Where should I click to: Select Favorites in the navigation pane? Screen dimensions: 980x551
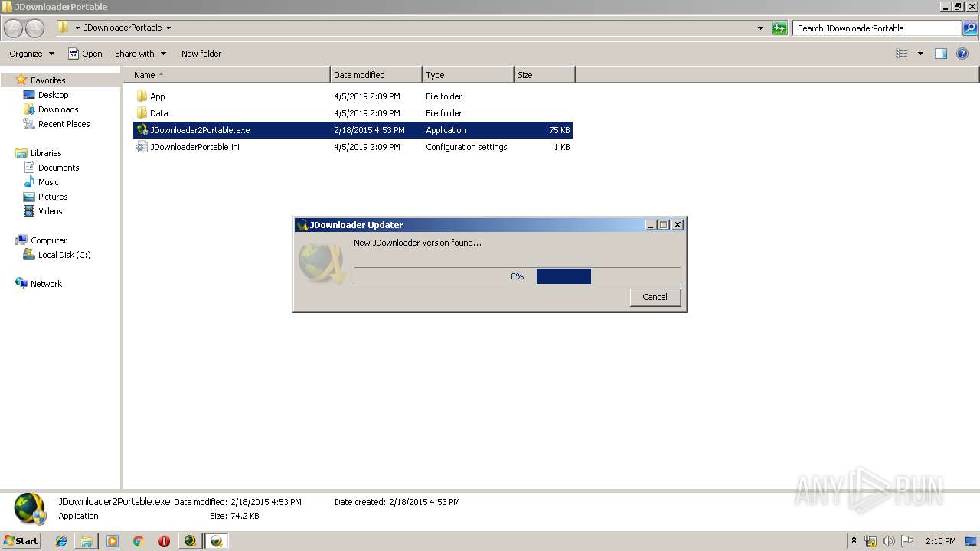(x=47, y=80)
